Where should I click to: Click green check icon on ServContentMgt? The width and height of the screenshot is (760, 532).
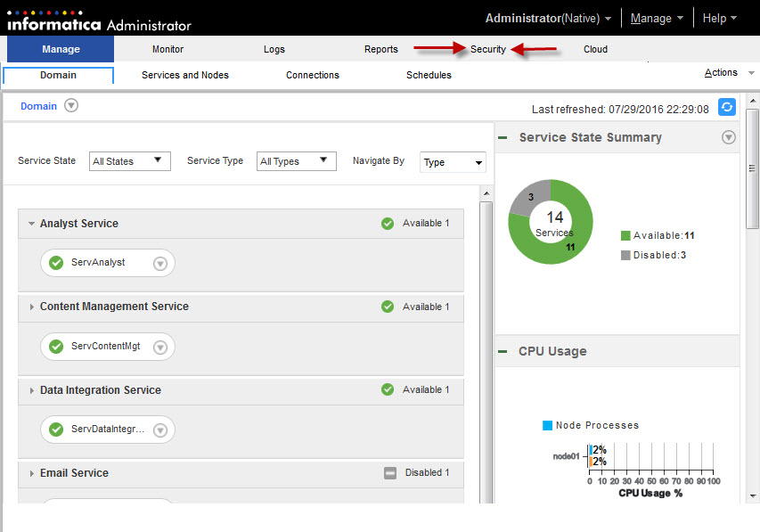coord(56,347)
